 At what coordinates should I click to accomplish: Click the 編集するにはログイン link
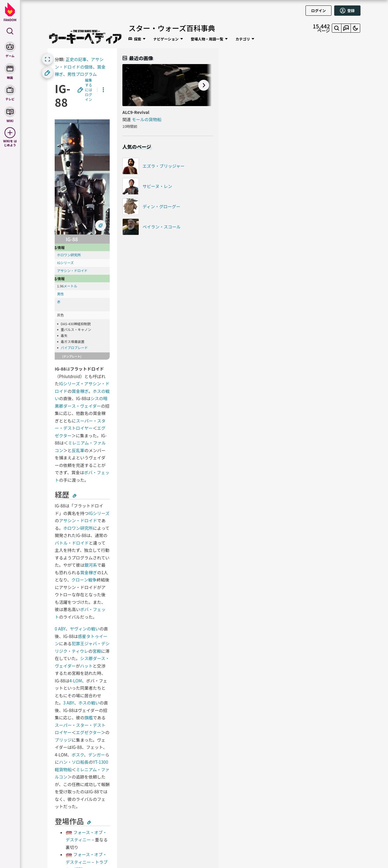click(88, 90)
